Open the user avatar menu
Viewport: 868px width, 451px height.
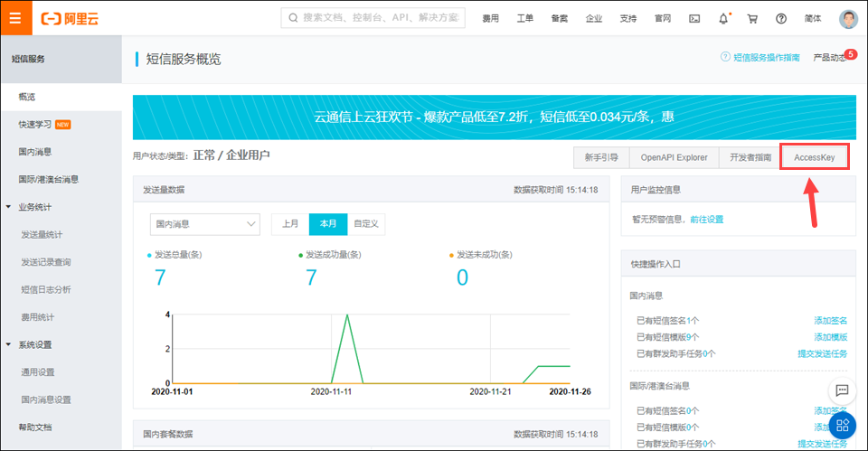click(848, 19)
